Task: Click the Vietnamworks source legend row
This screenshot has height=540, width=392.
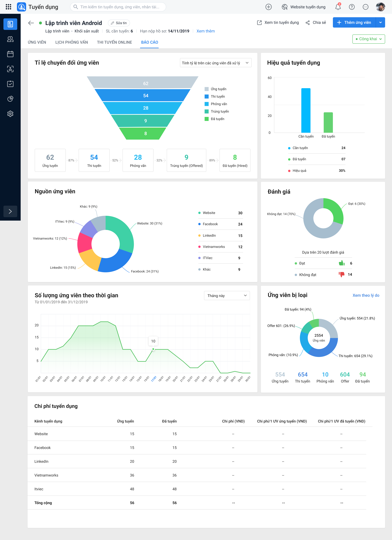Action: [x=221, y=247]
